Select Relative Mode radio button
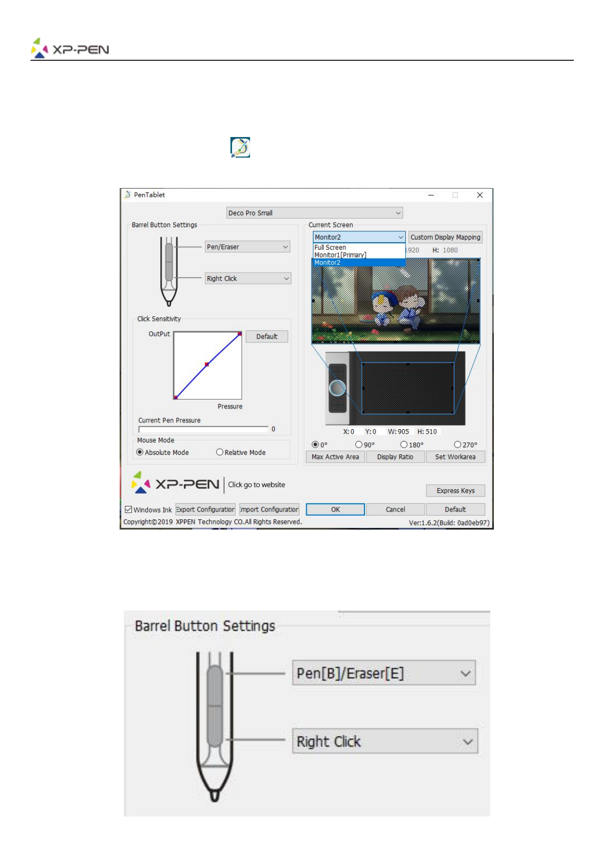 [220, 452]
